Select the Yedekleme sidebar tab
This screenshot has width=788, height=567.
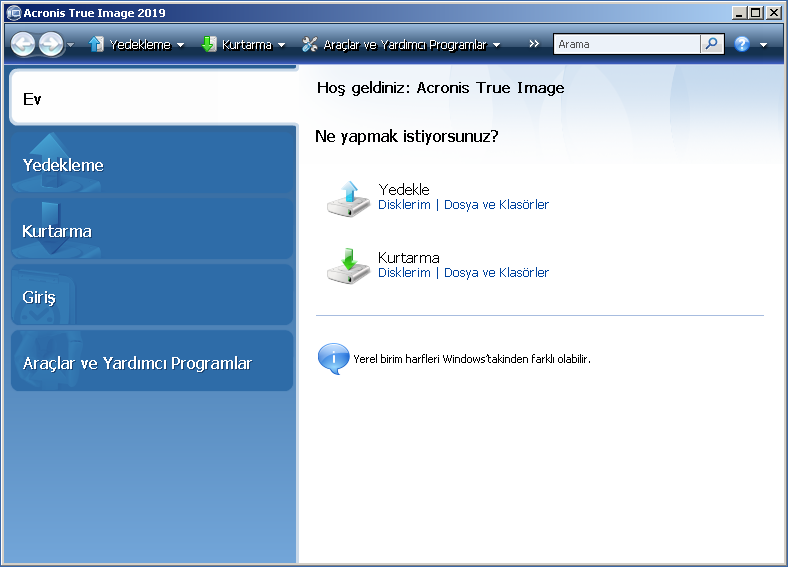click(152, 163)
